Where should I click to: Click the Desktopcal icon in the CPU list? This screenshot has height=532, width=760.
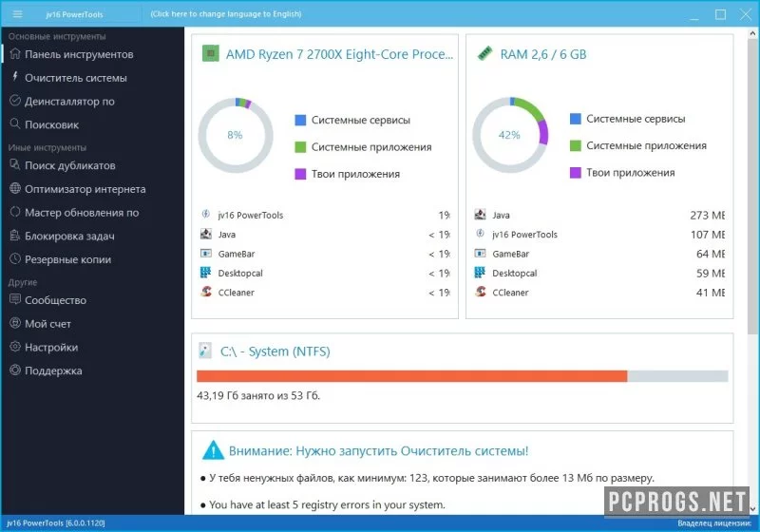(206, 273)
